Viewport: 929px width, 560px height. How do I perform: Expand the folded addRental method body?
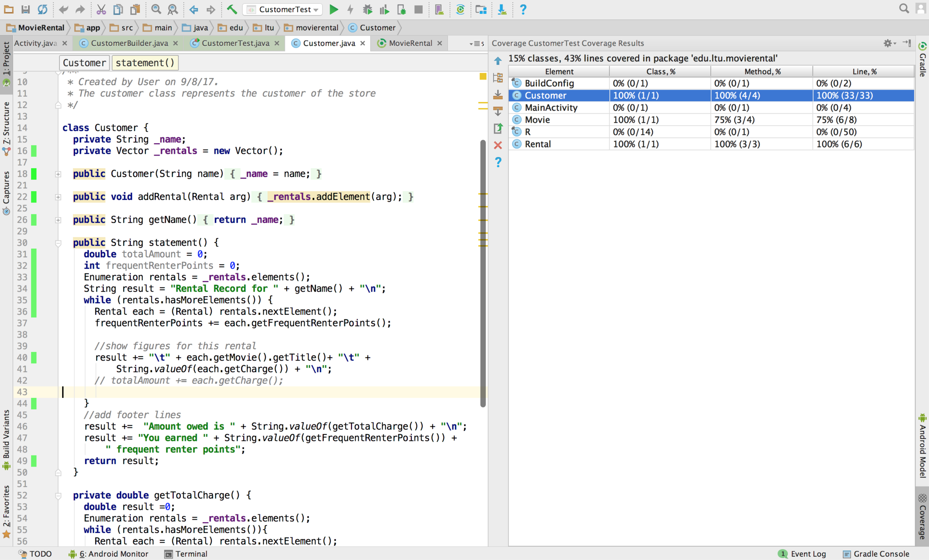58,197
